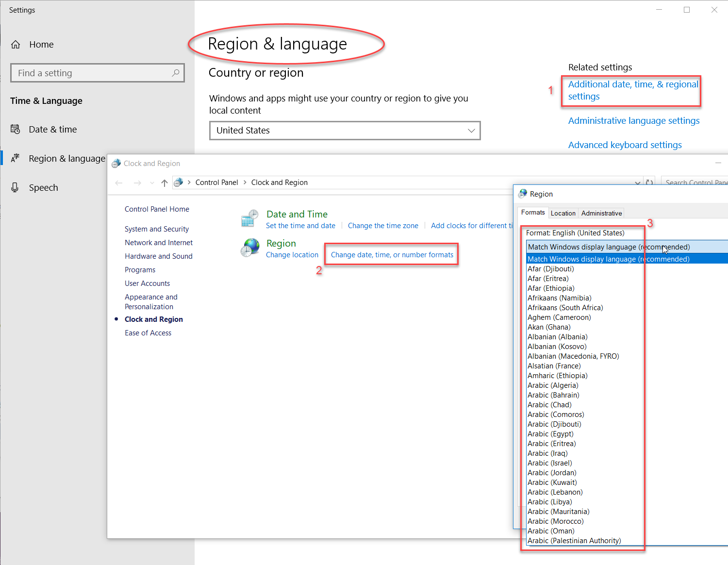Open Ease of Access category

(x=148, y=333)
